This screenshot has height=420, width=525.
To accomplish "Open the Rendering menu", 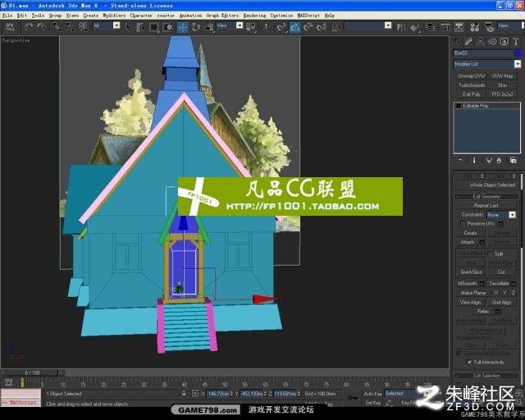I will 254,16.
